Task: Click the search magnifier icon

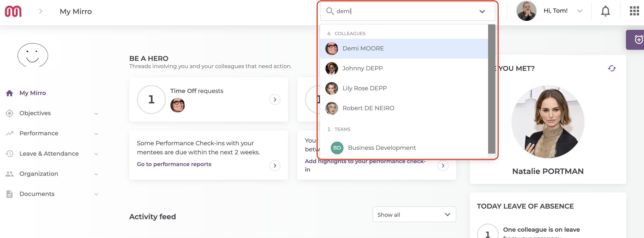Action: pos(330,11)
